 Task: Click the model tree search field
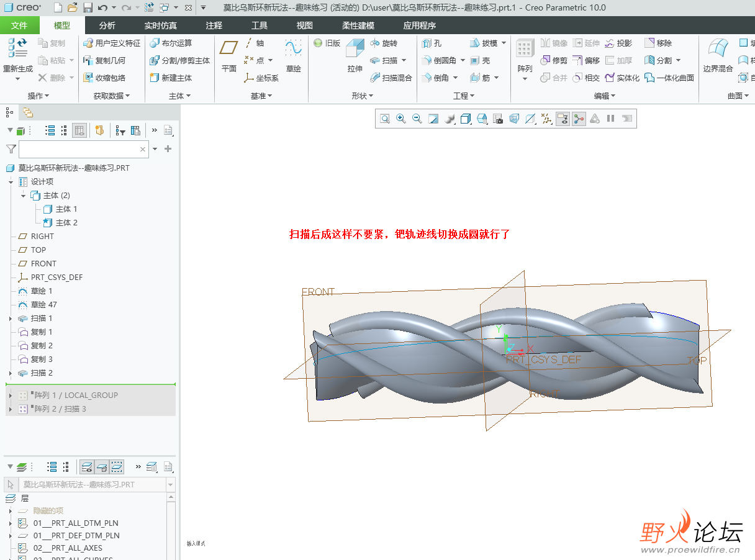coord(83,149)
